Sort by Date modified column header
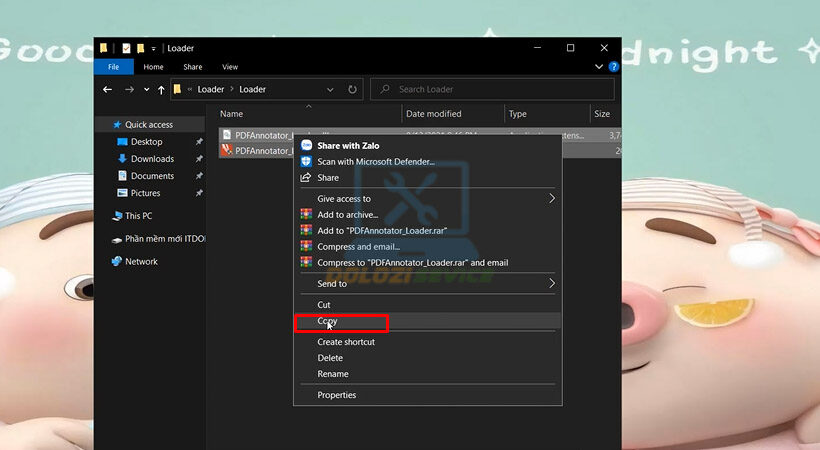 tap(434, 114)
